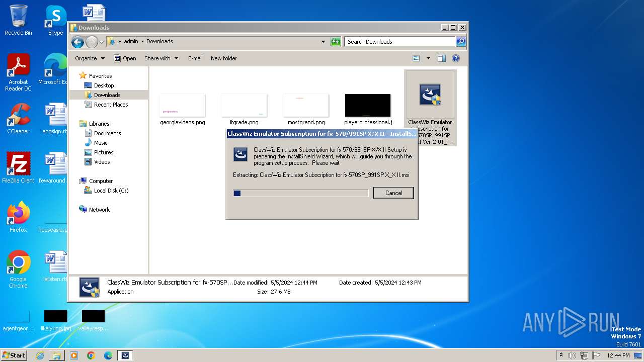The width and height of the screenshot is (644, 362).
Task: Select georgiavideos.png thumbnail
Action: pos(182,105)
